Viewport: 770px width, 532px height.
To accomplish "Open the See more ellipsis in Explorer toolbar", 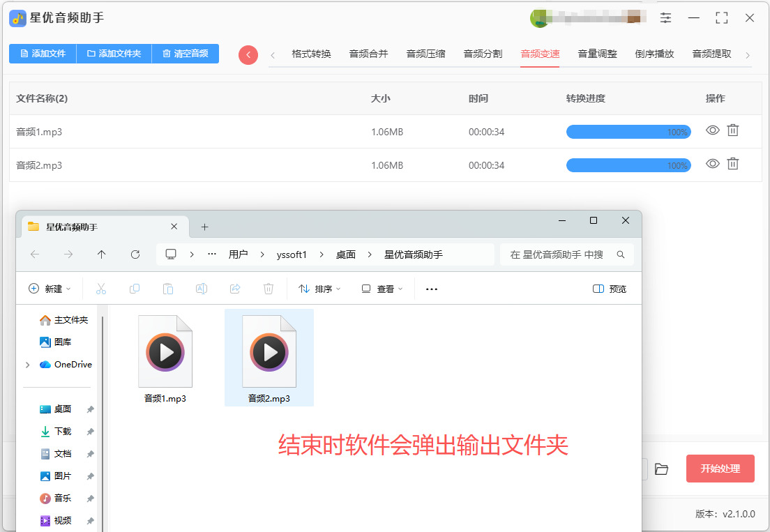I will click(432, 289).
